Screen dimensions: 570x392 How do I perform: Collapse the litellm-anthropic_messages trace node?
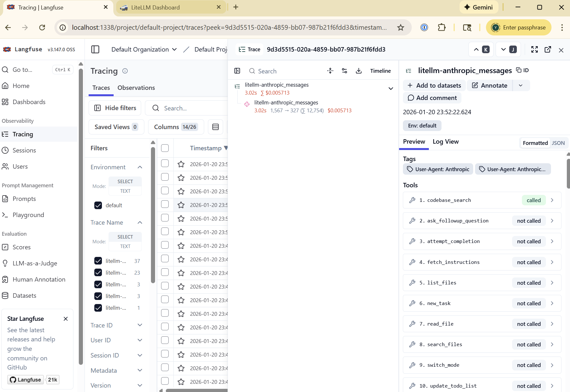coord(391,89)
